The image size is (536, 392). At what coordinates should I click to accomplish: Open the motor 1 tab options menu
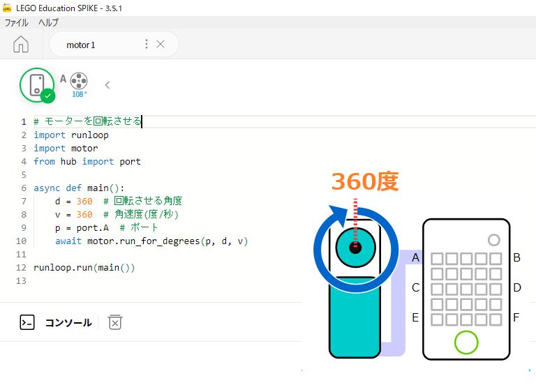(x=147, y=44)
